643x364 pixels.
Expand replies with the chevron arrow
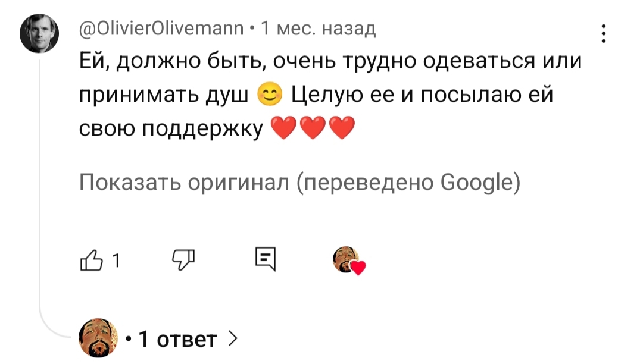233,338
